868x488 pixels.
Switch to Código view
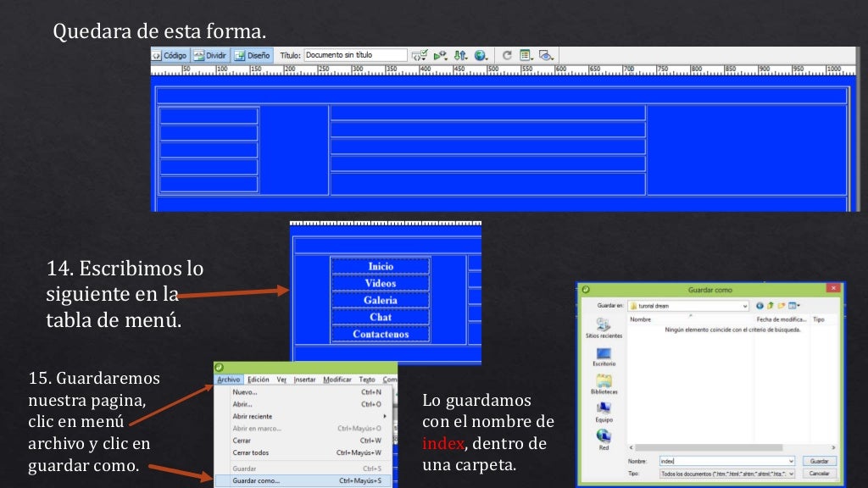(x=170, y=55)
